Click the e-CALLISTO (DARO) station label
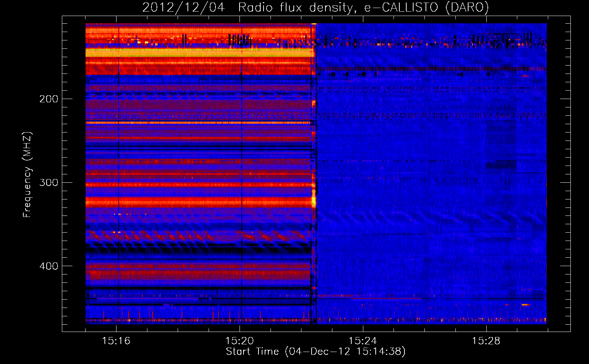The image size is (589, 364). pyautogui.click(x=426, y=7)
